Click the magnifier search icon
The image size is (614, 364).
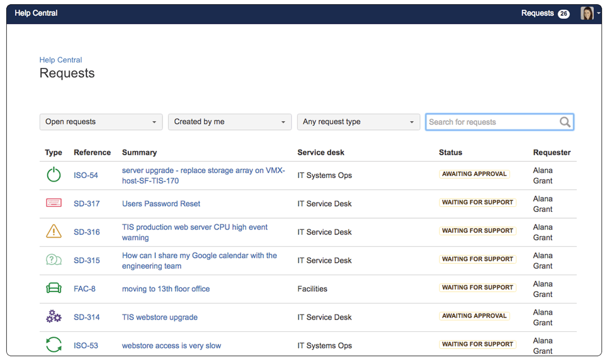pyautogui.click(x=565, y=122)
